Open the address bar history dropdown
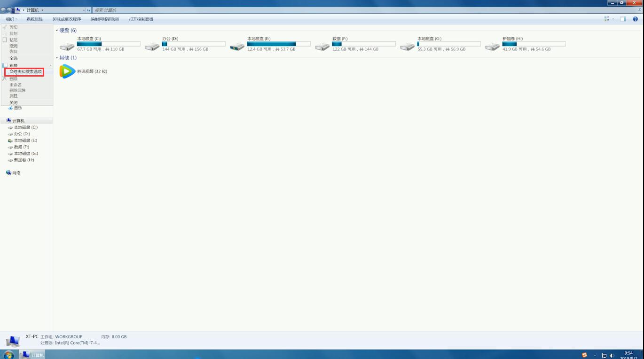 [x=84, y=10]
